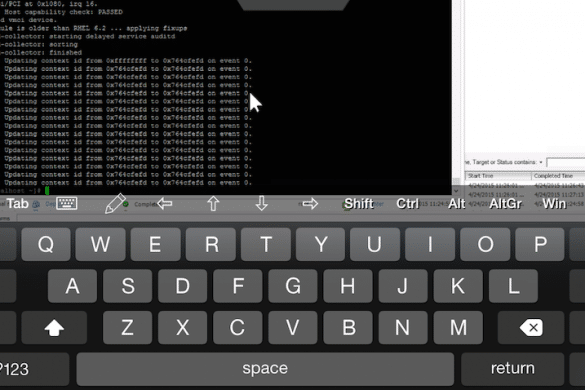Toggle the Shift modifier in toolbar
The width and height of the screenshot is (585, 390).
click(x=359, y=204)
